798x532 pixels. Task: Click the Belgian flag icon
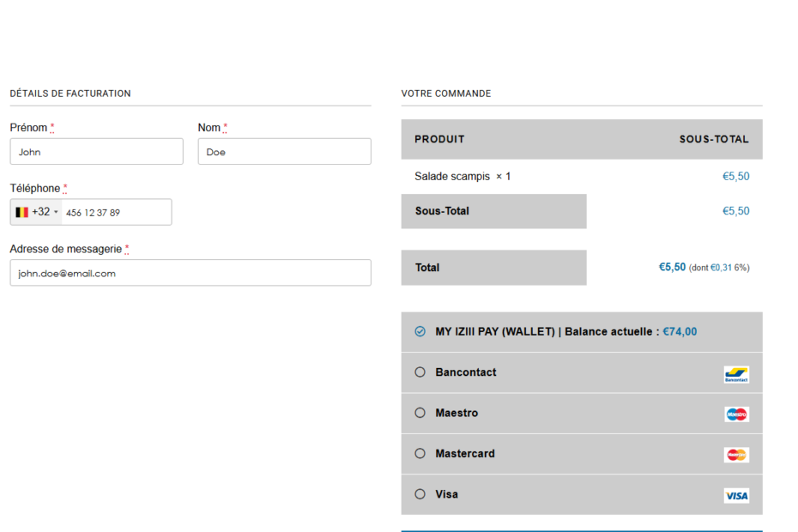(x=22, y=212)
